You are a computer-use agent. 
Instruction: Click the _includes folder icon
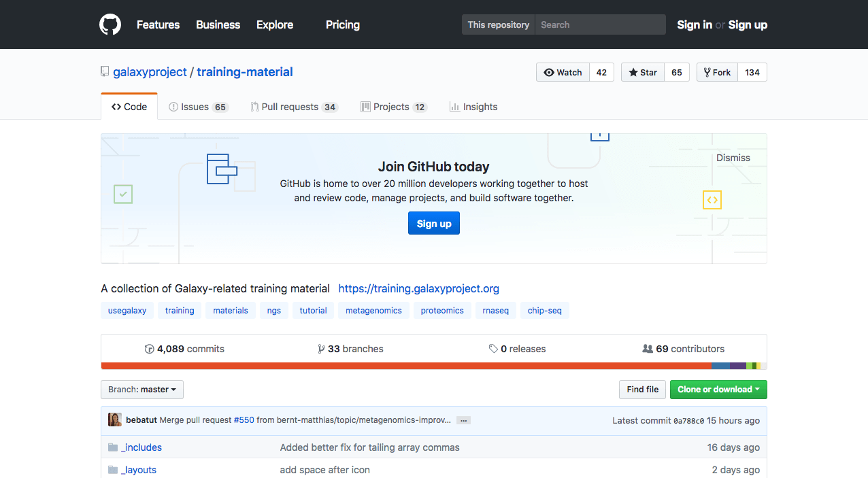click(x=113, y=447)
